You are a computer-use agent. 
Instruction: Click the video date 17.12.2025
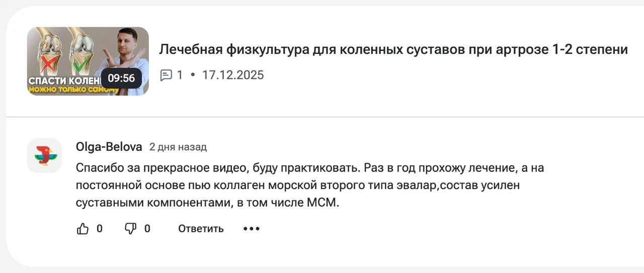pos(233,75)
